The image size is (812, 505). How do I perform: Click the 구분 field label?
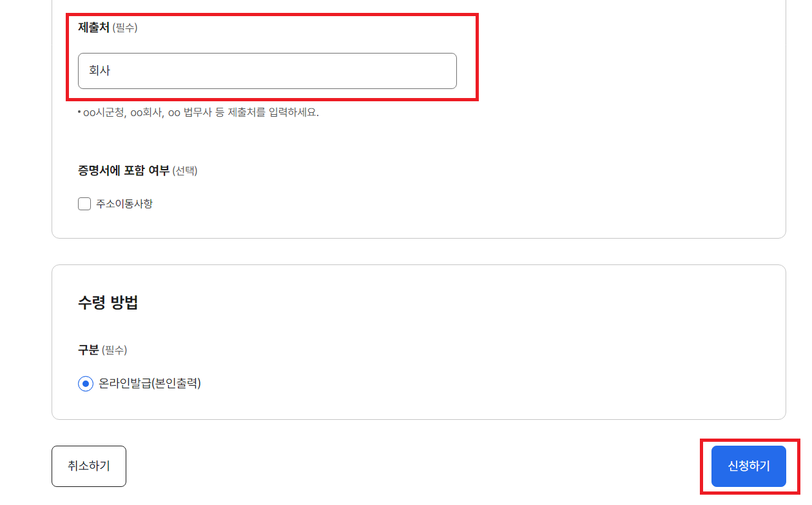tap(88, 350)
